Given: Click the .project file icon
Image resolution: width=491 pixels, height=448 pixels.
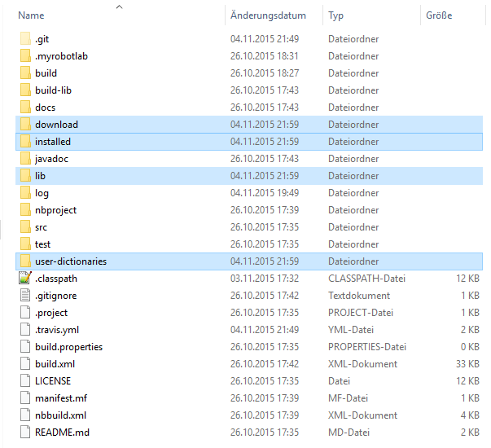Looking at the screenshot, I should pyautogui.click(x=25, y=312).
